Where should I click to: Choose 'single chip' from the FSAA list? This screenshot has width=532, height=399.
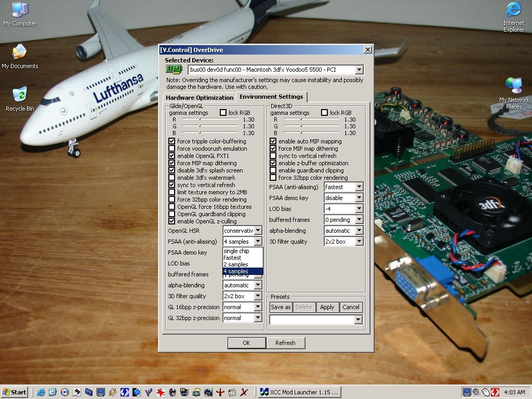[x=243, y=251]
